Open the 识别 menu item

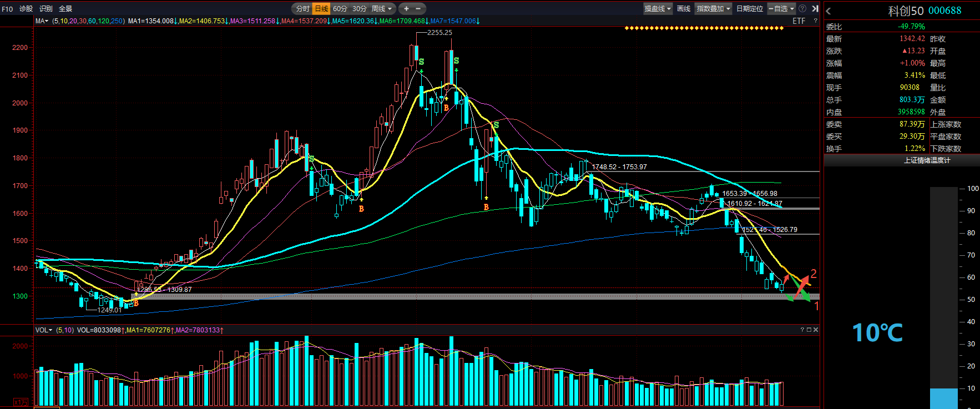click(x=46, y=9)
